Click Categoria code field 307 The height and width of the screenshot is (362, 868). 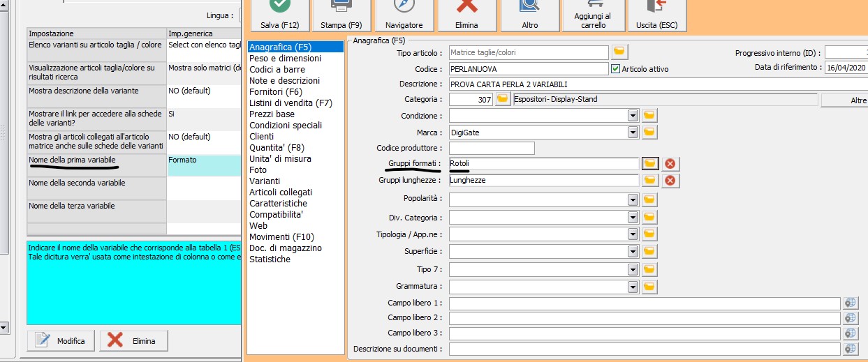471,100
